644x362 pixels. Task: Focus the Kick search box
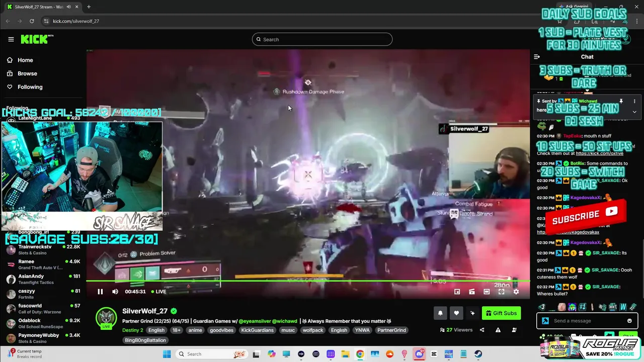pyautogui.click(x=322, y=39)
